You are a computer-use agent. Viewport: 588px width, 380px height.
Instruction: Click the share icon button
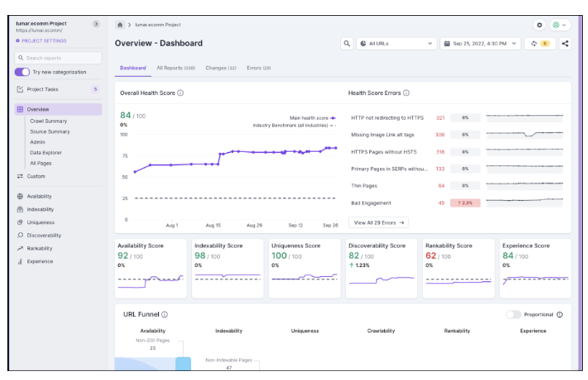(565, 43)
